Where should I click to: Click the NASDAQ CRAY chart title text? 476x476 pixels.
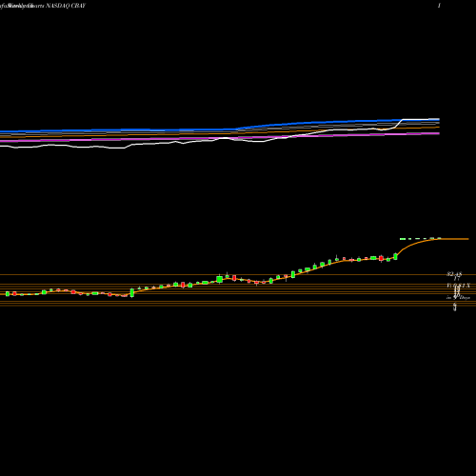(66, 6)
